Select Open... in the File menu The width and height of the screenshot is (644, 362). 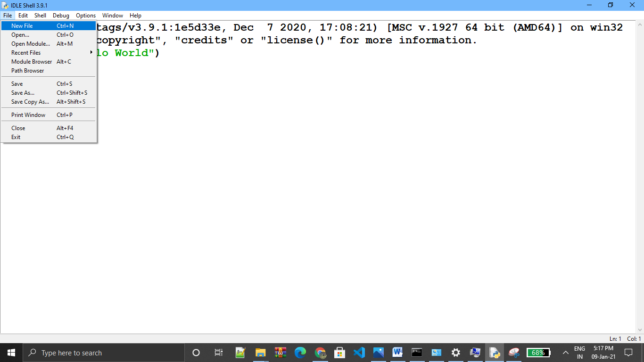(49, 35)
